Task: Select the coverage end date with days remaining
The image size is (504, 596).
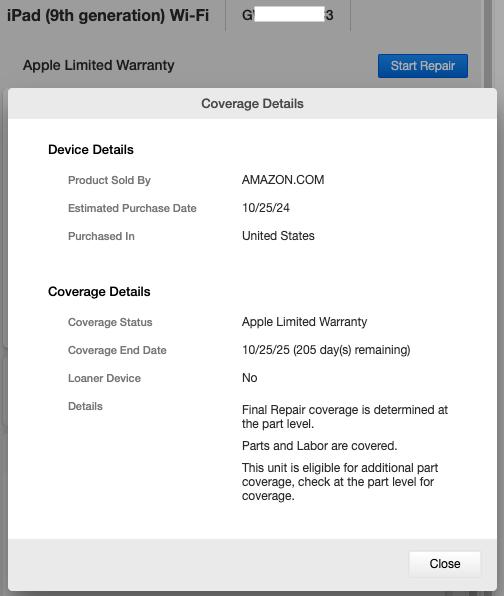Action: click(326, 350)
